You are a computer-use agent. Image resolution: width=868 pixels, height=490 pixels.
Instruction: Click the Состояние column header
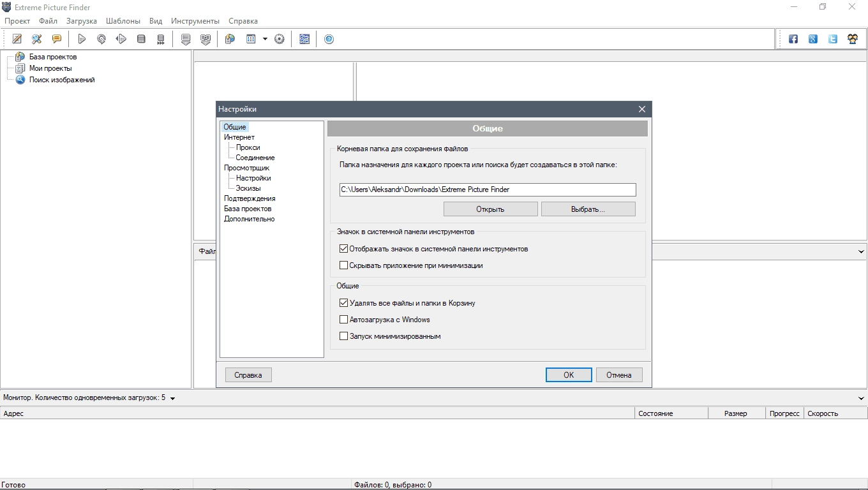(671, 413)
